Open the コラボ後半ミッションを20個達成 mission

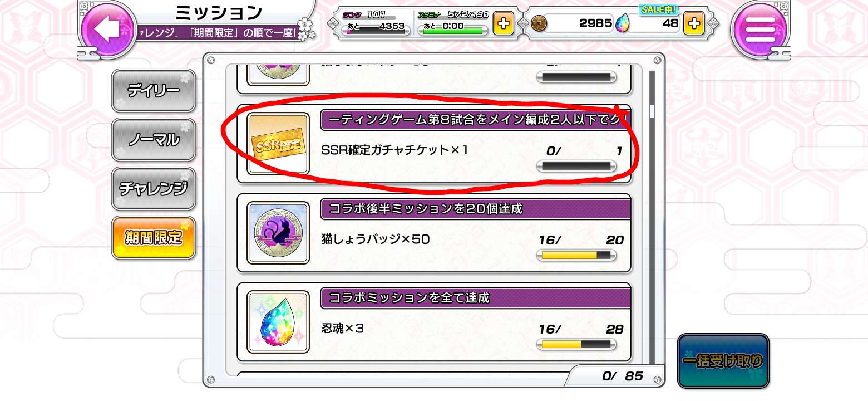(435, 233)
